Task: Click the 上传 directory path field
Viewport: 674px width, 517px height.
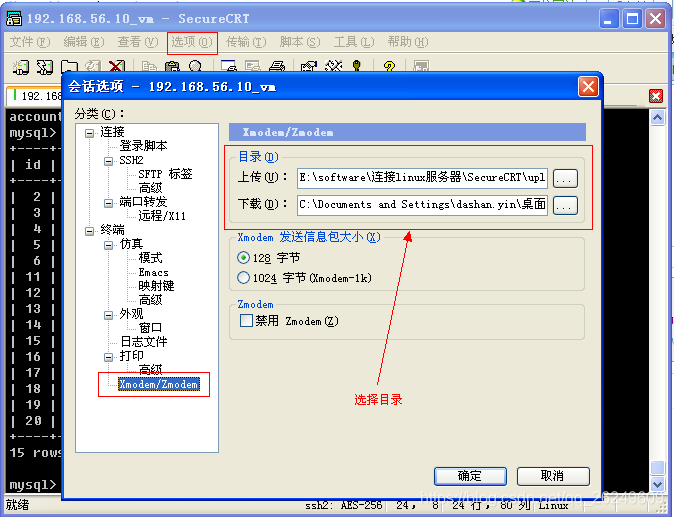Action: coord(422,178)
